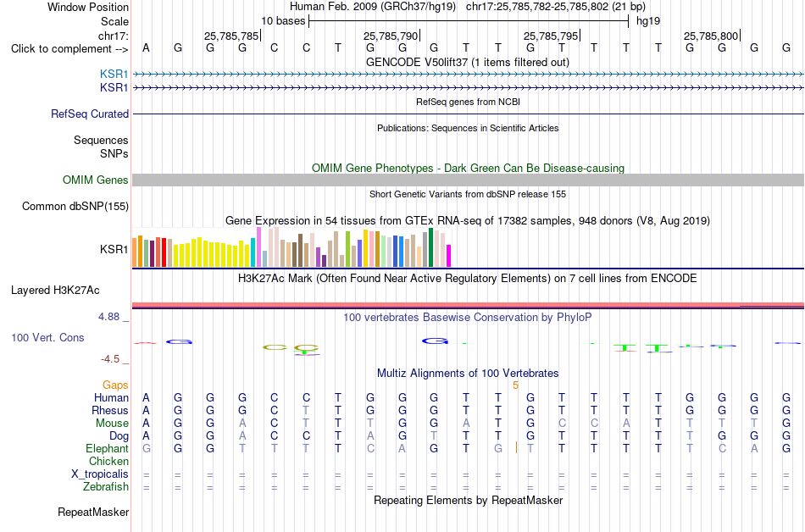Open the light-blue KSR1 GENCODE transcript label
This screenshot has height=532, width=805.
coord(114,74)
